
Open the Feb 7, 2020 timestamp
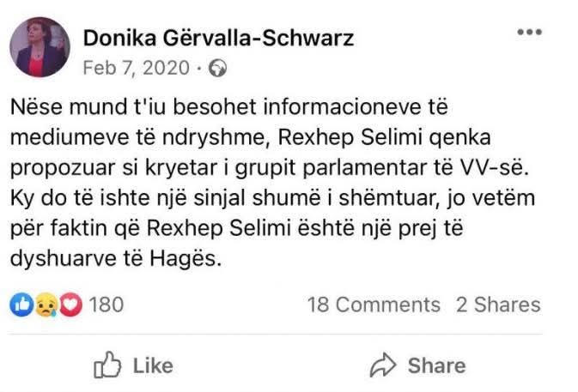point(136,66)
